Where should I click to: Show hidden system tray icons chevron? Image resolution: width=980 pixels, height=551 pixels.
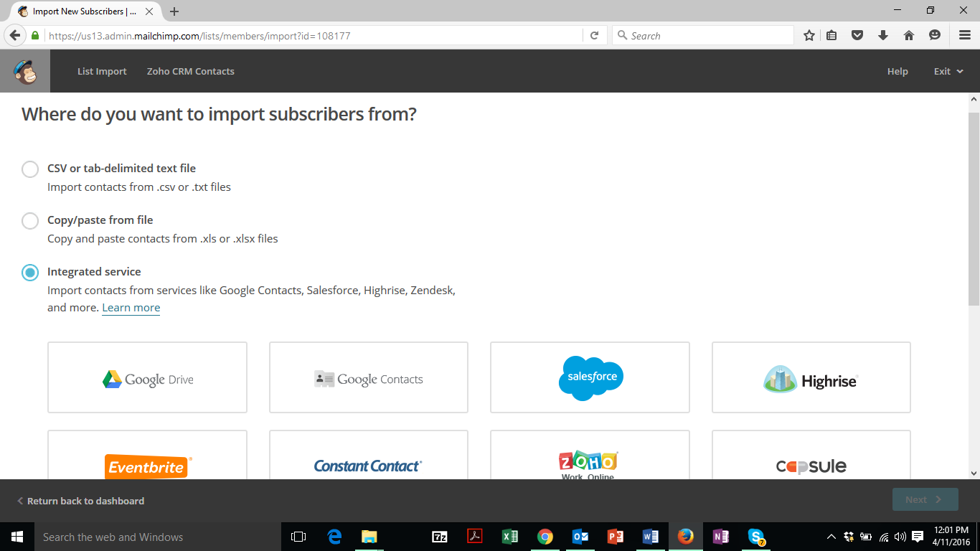(x=831, y=537)
